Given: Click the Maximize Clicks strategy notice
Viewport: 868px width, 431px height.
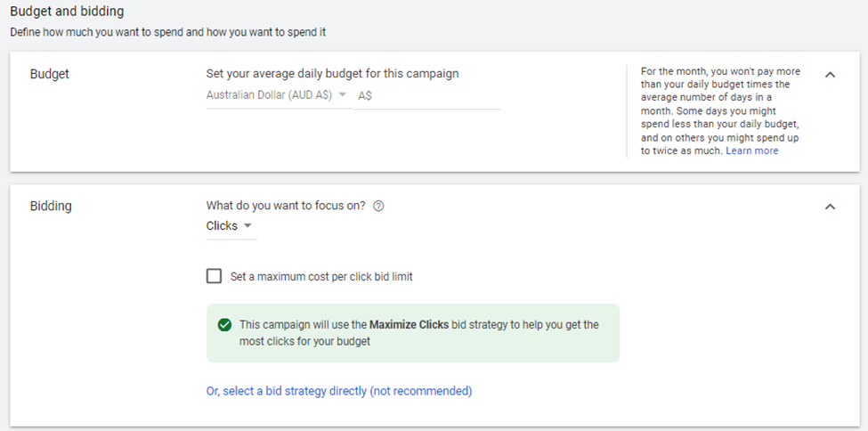Looking at the screenshot, I should 413,333.
